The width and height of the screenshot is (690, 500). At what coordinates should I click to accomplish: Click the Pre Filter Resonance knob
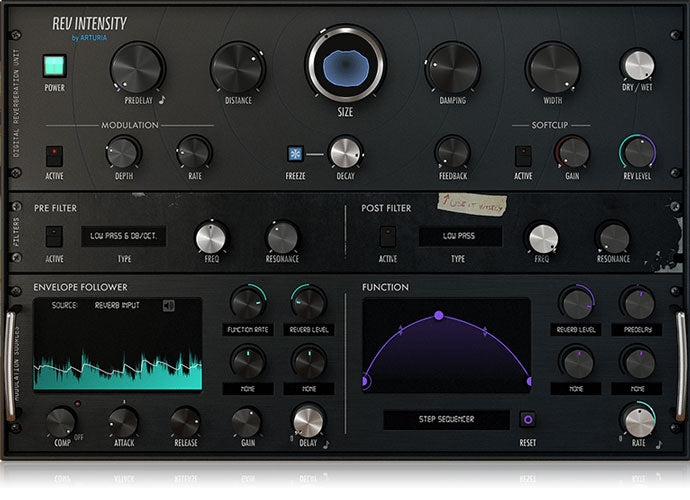(283, 238)
